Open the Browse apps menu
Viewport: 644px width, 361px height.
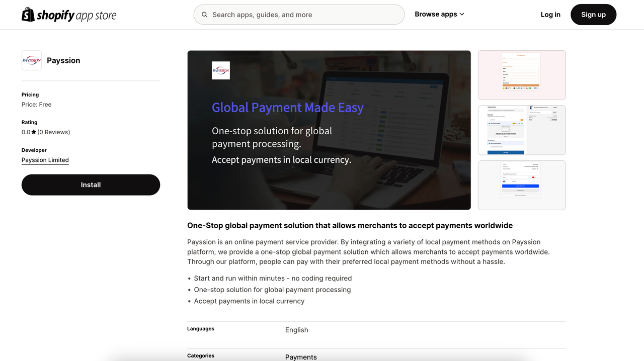(x=436, y=14)
